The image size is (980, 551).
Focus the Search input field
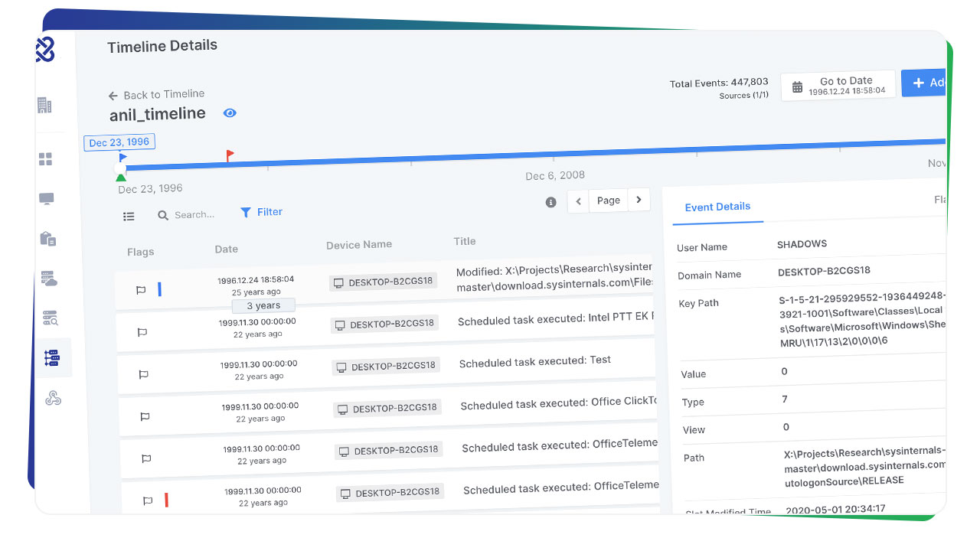coord(194,215)
